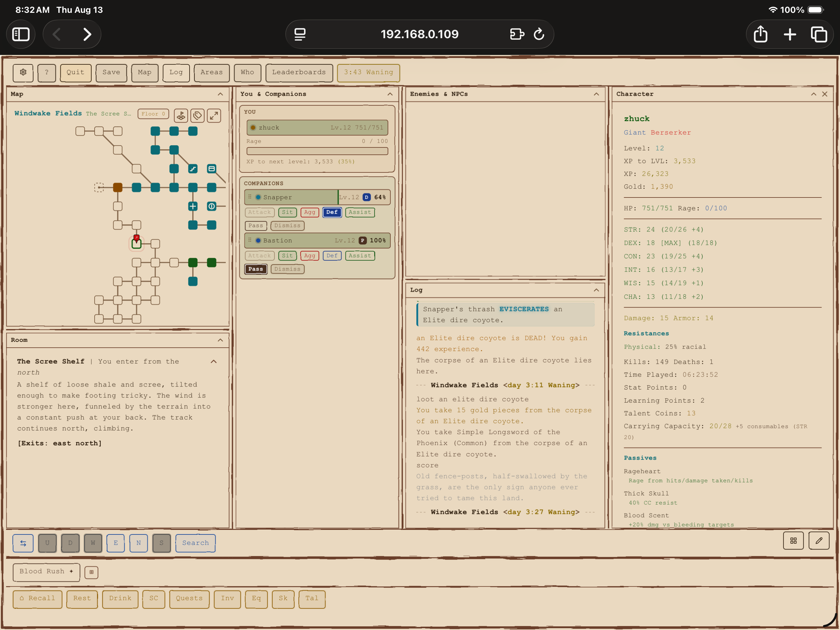Screen dimensions: 840x630
Task: Select the shop room icon on map
Action: pos(212,168)
